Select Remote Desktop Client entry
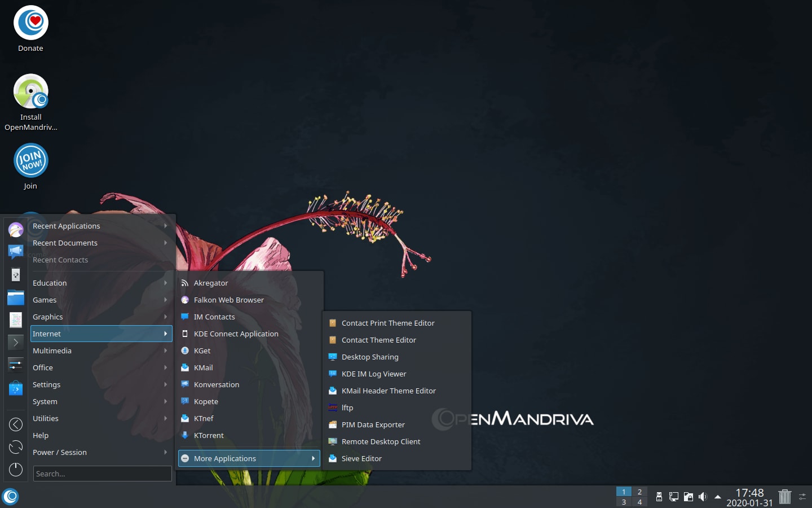This screenshot has width=812, height=508. coord(381,441)
